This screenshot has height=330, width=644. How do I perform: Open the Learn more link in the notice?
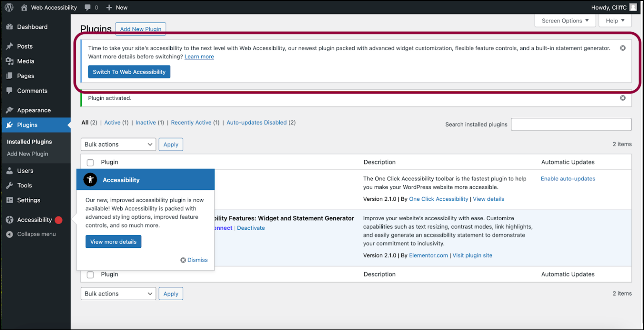(x=199, y=56)
